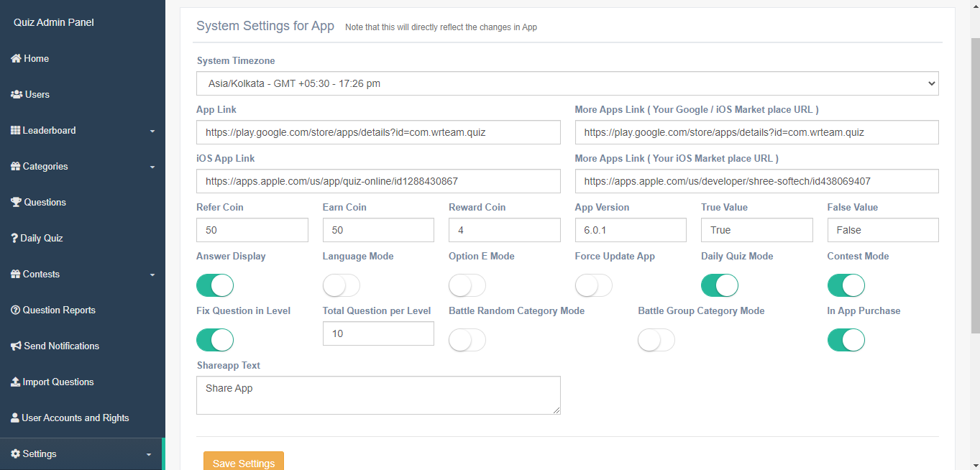Screen dimensions: 980x470
Task: Click the Home house icon in sidebar
Action: pos(16,58)
